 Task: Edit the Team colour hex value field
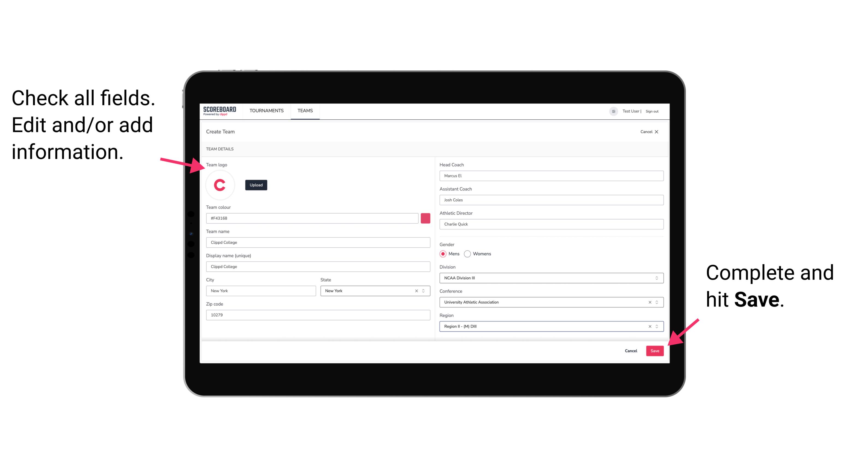click(x=313, y=218)
